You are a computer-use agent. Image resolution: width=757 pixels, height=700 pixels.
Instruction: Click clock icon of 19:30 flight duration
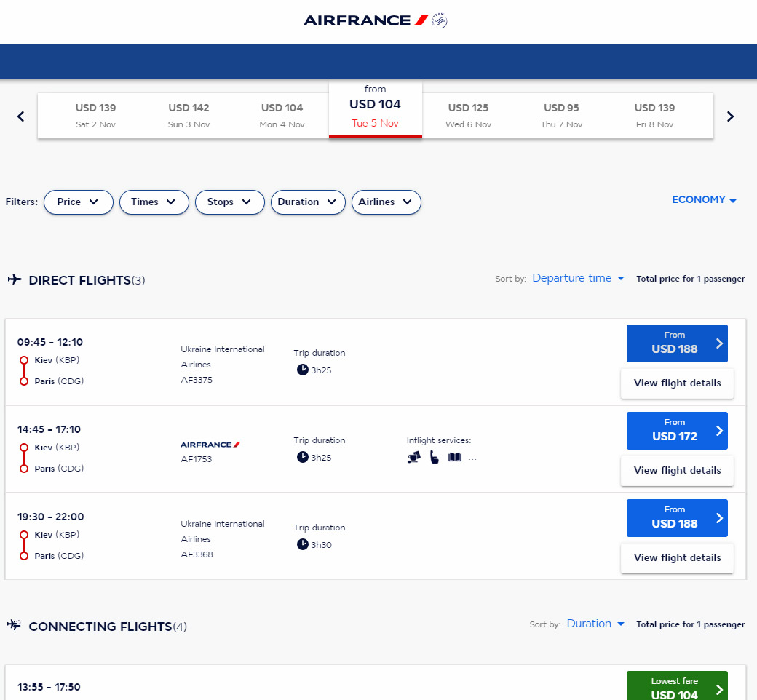click(302, 544)
